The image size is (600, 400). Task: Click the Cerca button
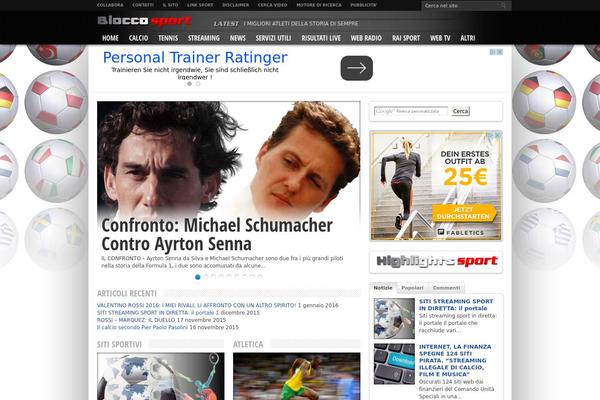pyautogui.click(x=460, y=111)
